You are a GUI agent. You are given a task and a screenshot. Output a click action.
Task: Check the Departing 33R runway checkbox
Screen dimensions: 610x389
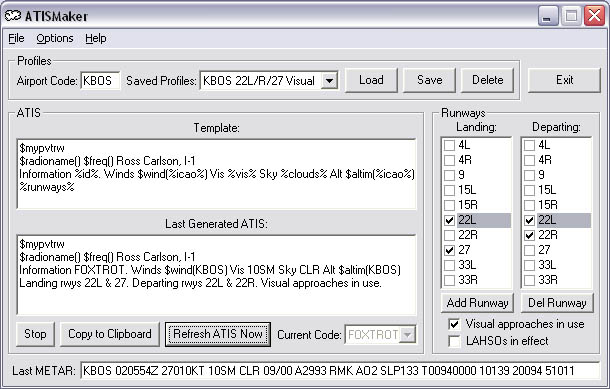pos(529,280)
